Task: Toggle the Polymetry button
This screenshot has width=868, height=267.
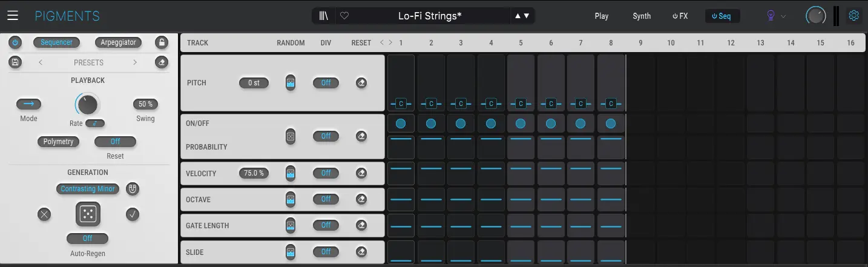Action: 58,142
